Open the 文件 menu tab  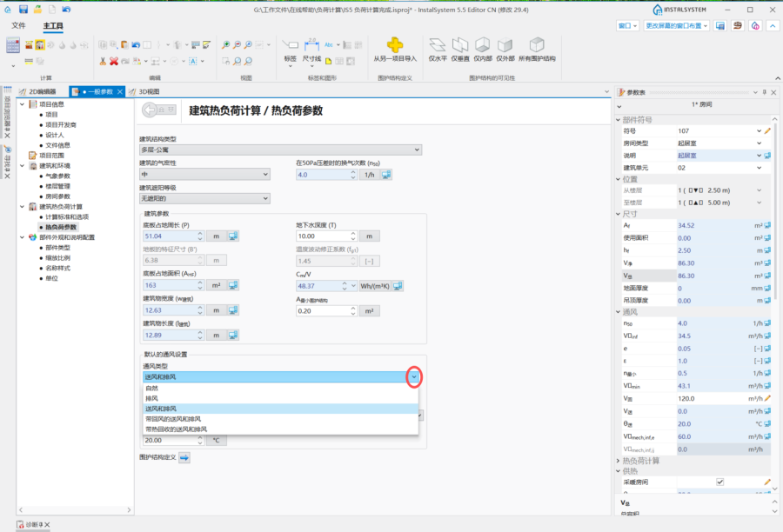18,26
